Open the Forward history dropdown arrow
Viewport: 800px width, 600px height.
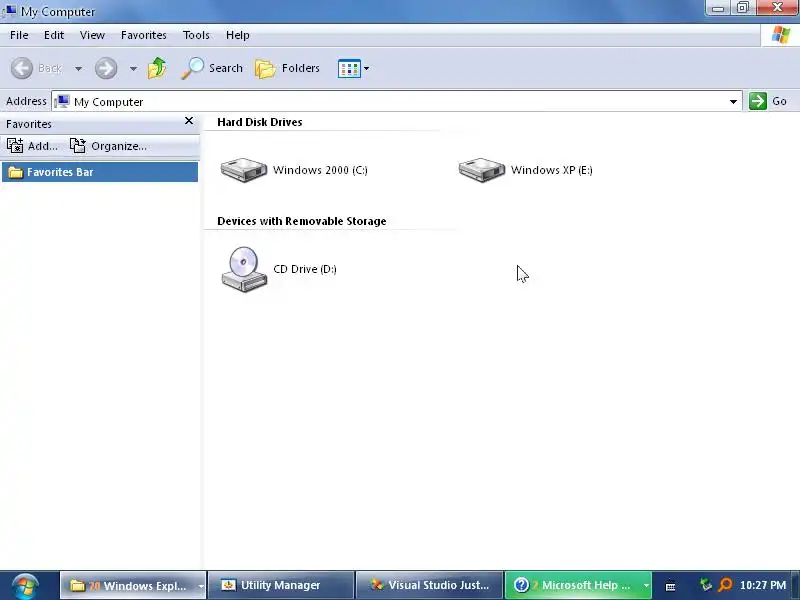tap(133, 68)
